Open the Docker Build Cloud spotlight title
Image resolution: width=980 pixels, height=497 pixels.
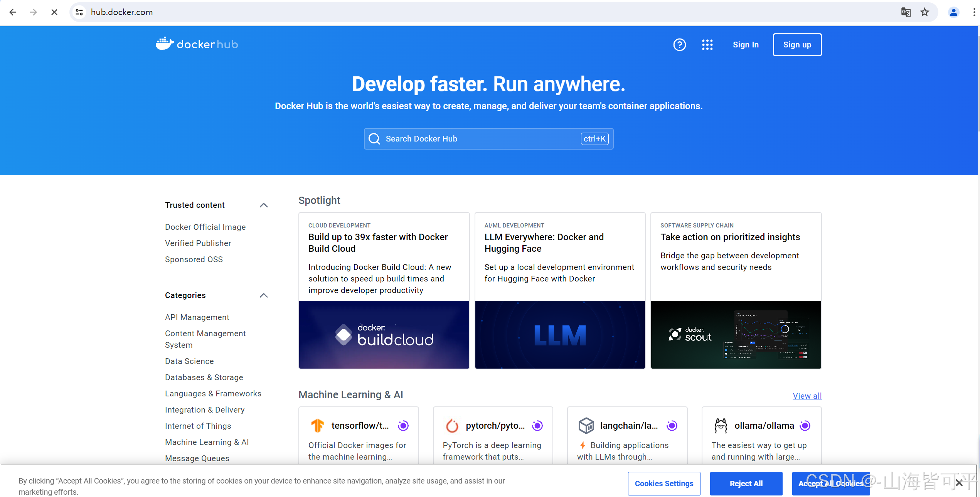tap(378, 243)
